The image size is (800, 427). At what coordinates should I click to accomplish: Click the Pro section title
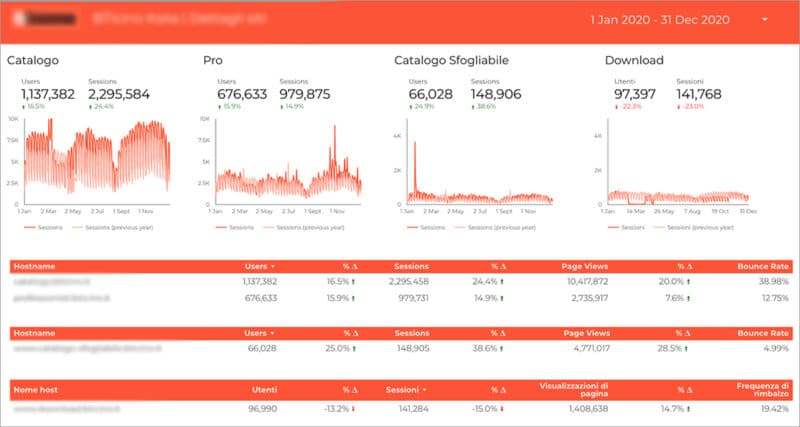pos(213,60)
